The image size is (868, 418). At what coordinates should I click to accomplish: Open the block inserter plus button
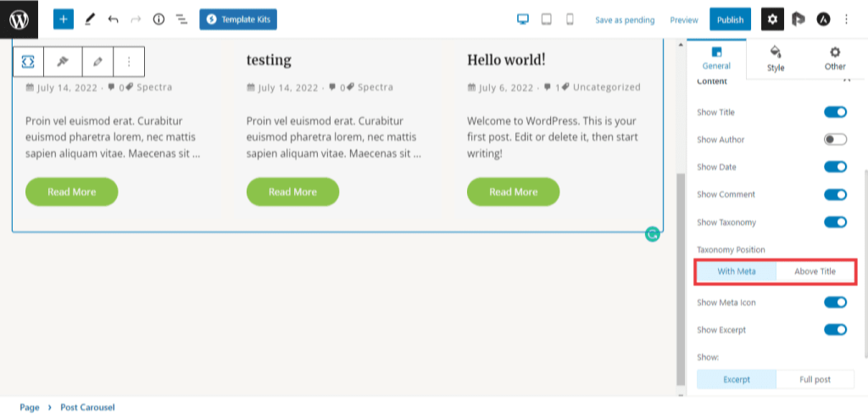(64, 19)
